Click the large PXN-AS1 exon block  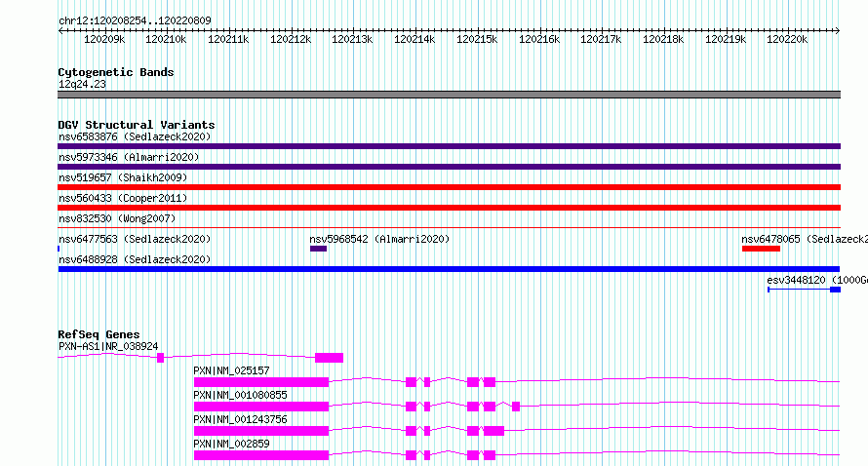click(330, 358)
